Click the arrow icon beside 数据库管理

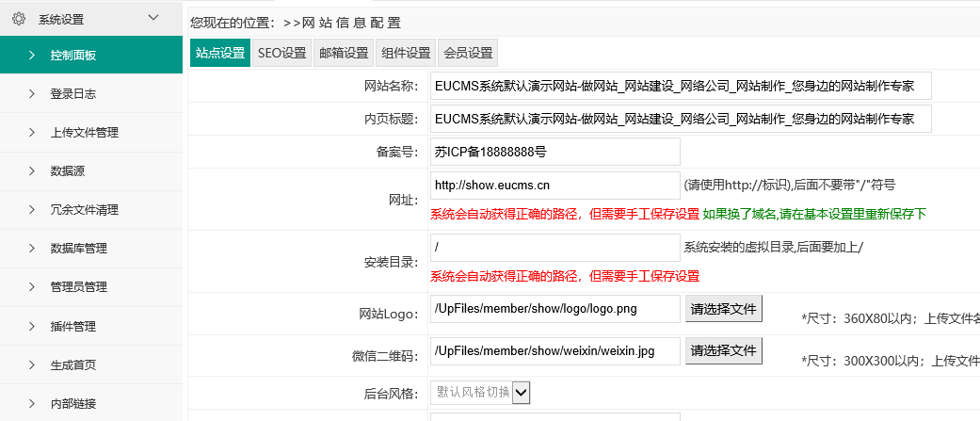[32, 249]
